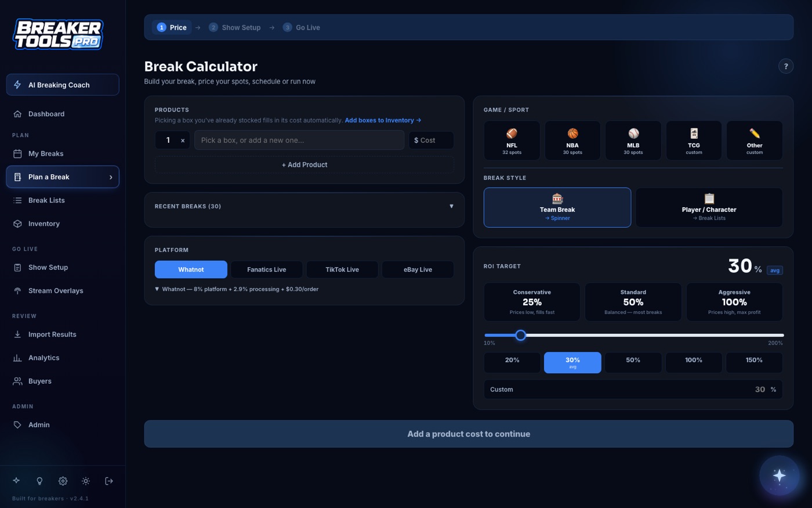Choose the Team Break spinner style

(557, 207)
